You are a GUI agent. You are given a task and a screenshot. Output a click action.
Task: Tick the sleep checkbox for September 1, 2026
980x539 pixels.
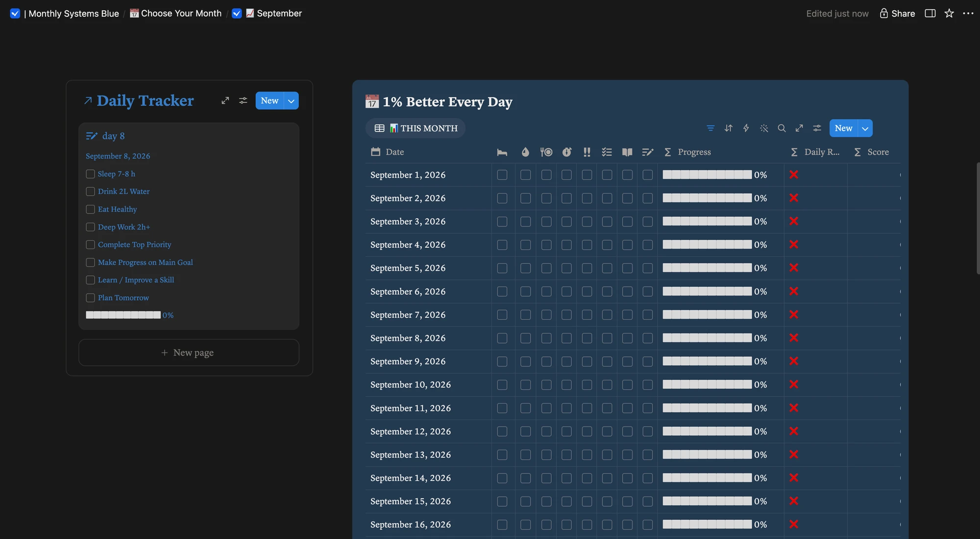click(502, 175)
